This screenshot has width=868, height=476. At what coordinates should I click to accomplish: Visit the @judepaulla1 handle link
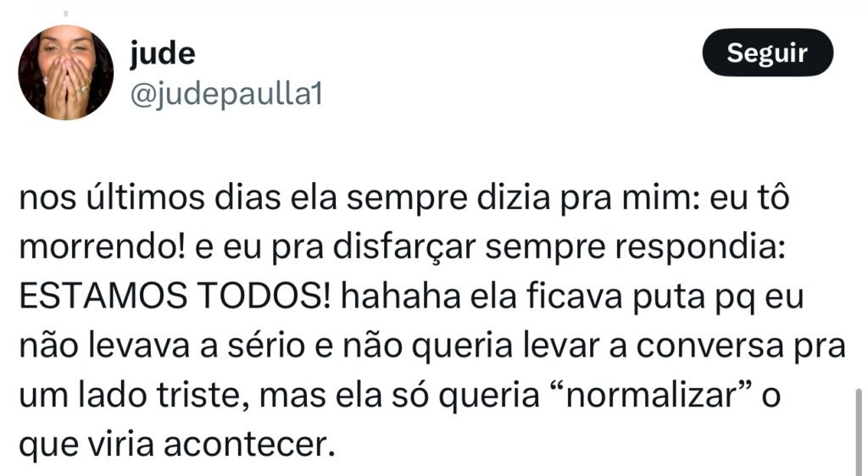pos(225,95)
